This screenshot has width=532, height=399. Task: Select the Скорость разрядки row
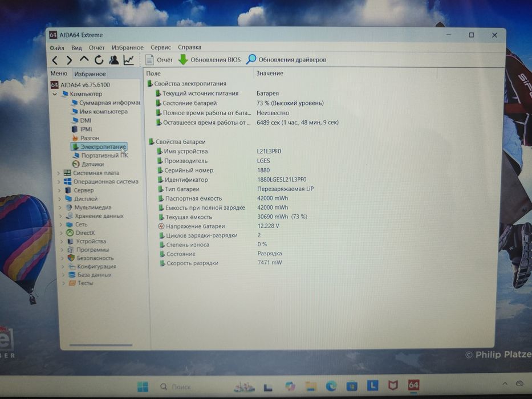tap(221, 263)
